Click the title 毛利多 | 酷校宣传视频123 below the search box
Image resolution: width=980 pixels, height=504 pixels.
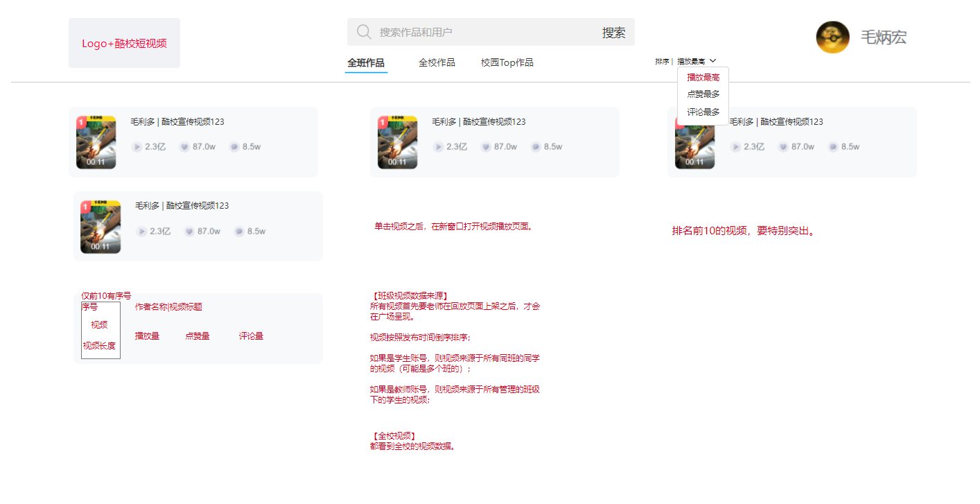coord(479,122)
